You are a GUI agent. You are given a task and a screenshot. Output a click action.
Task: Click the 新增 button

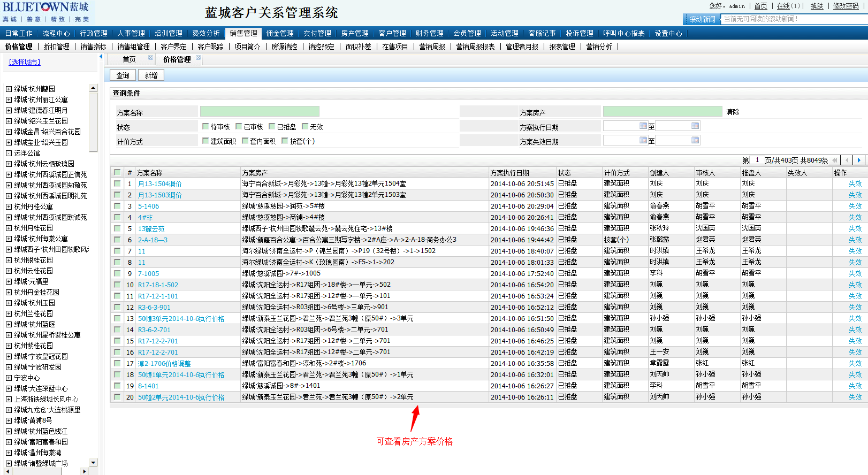click(x=151, y=75)
